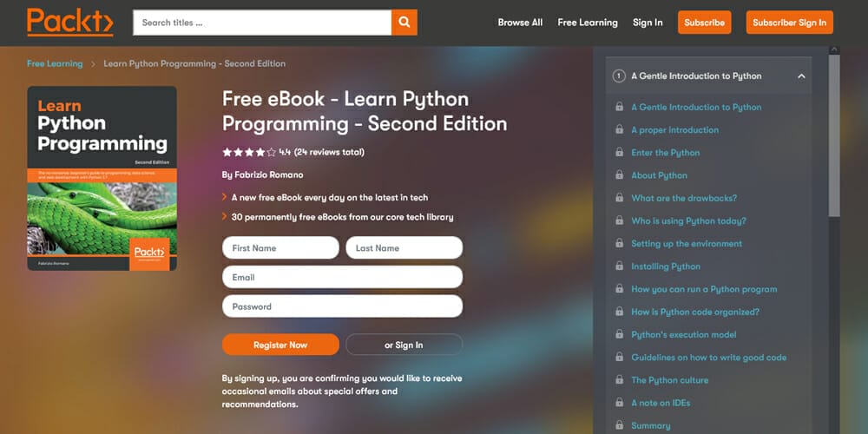The width and height of the screenshot is (868, 434).
Task: Click the star rating icons
Action: click(x=248, y=152)
